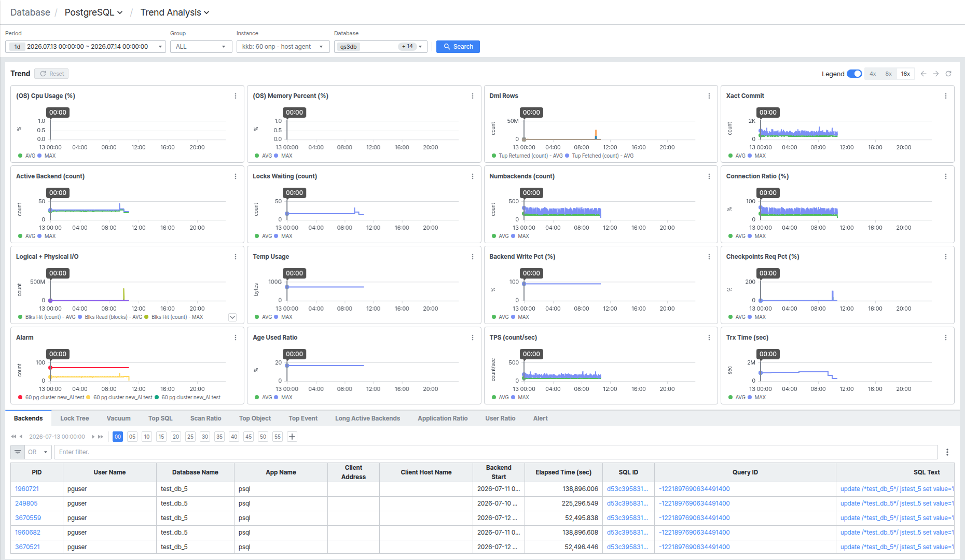Viewport: 965px width, 560px height.
Task: Expand the Group ALL dropdown
Action: point(201,47)
